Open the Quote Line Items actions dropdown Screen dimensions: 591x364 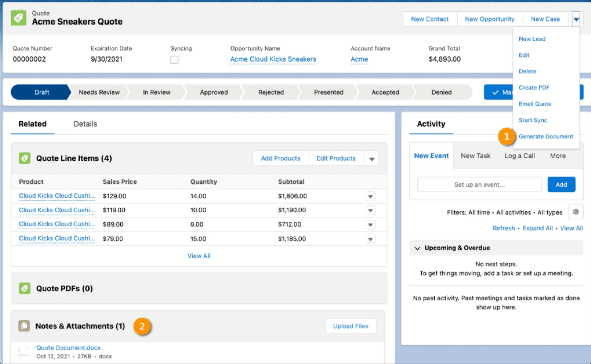click(x=372, y=159)
